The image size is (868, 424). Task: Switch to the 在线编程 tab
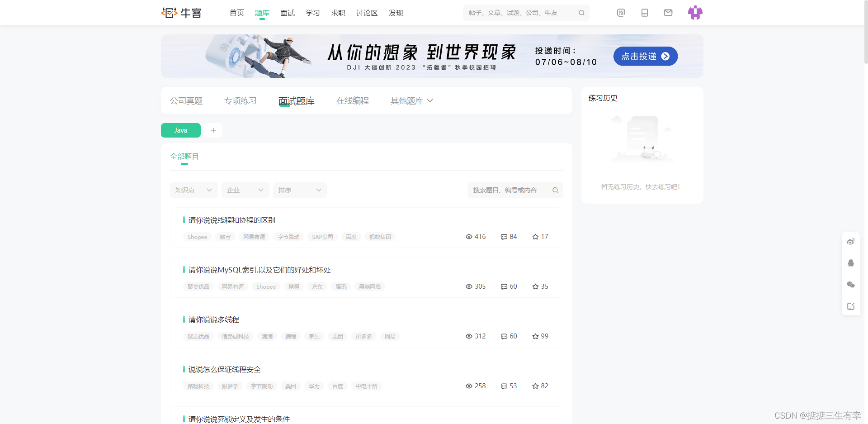coord(353,100)
